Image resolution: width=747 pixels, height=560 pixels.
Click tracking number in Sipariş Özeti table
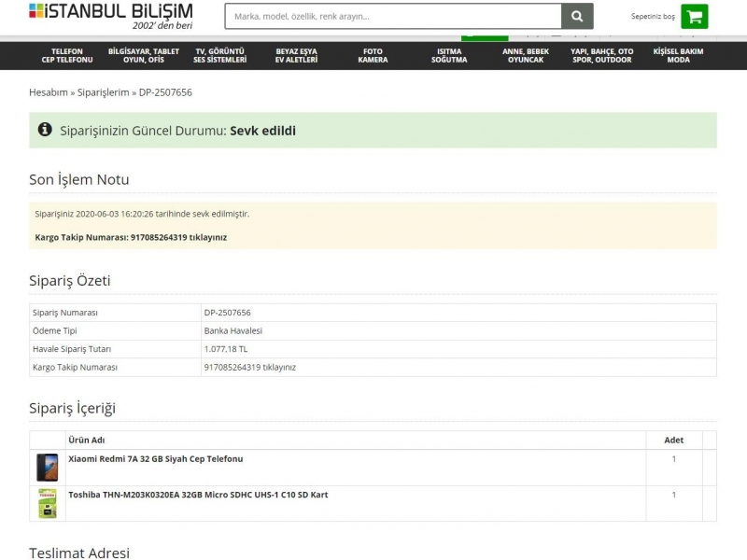232,367
